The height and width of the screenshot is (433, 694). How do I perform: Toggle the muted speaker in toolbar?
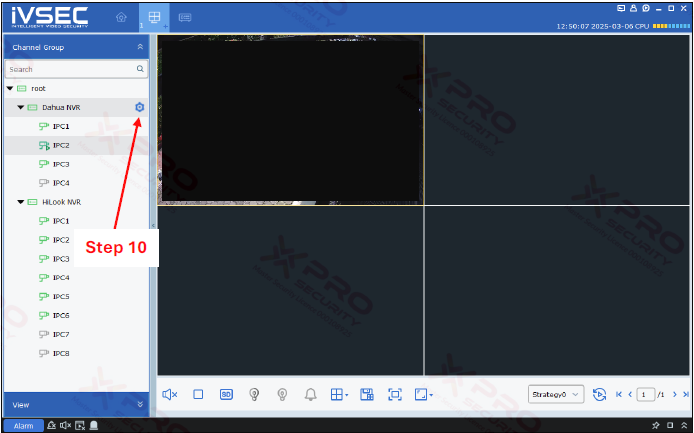[170, 394]
